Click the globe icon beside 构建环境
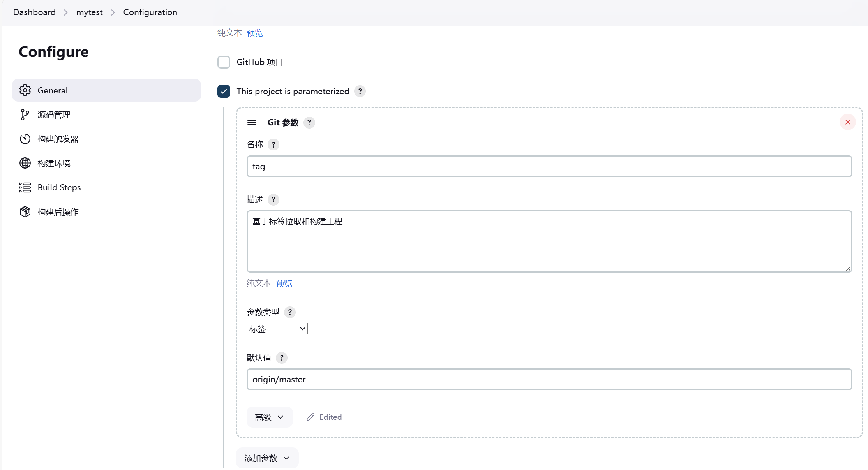Screen dimensions: 868x470 point(25,163)
